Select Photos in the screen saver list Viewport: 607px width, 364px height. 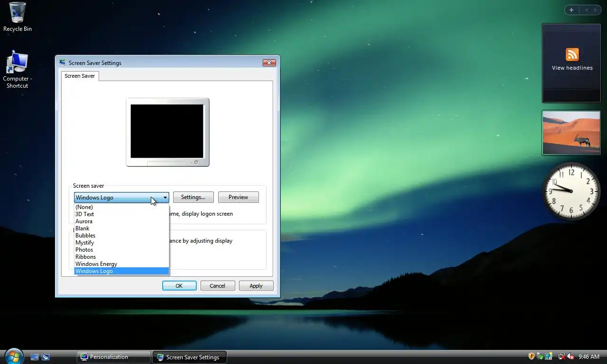[x=121, y=250]
